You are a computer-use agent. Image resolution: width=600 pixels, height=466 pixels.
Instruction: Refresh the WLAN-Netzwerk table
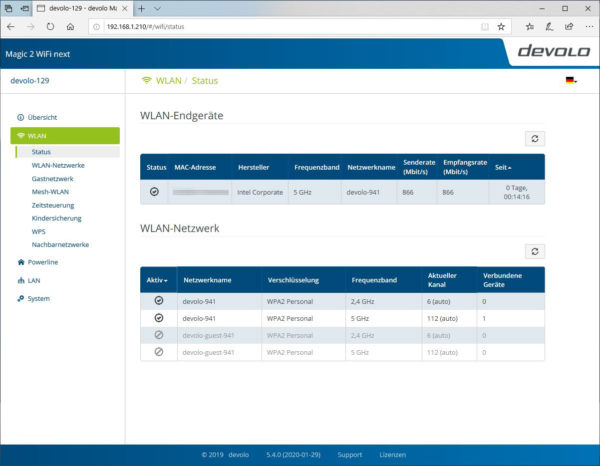click(535, 252)
